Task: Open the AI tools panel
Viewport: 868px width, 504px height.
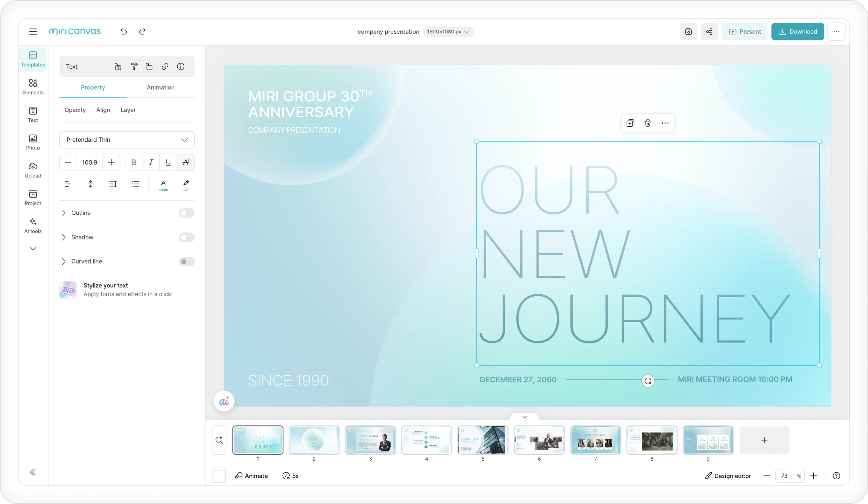Action: coord(33,225)
